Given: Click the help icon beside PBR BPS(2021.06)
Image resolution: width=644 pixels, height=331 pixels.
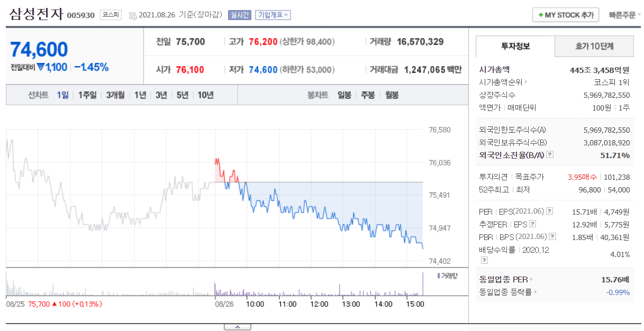Looking at the screenshot, I should (x=552, y=237).
